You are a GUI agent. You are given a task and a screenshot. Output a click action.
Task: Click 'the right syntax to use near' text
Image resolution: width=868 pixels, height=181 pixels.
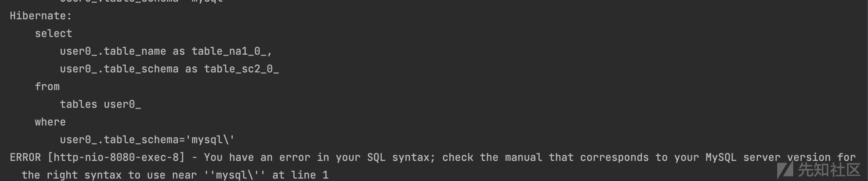[x=109, y=175]
